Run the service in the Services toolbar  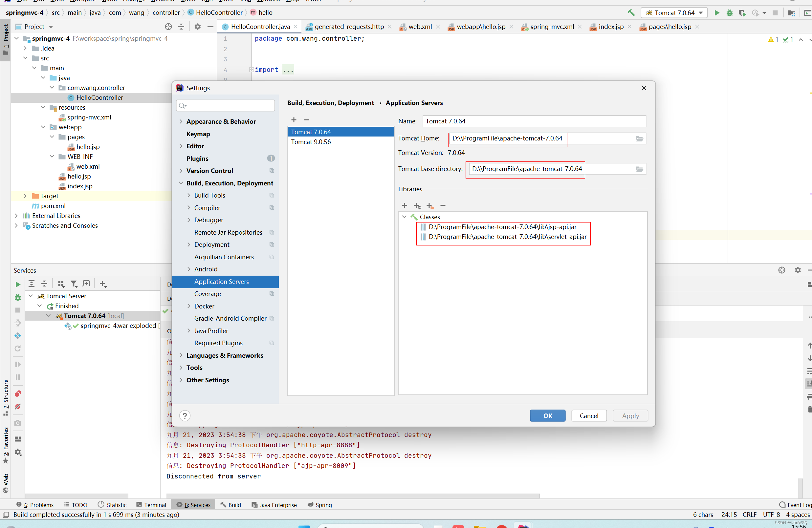tap(18, 284)
